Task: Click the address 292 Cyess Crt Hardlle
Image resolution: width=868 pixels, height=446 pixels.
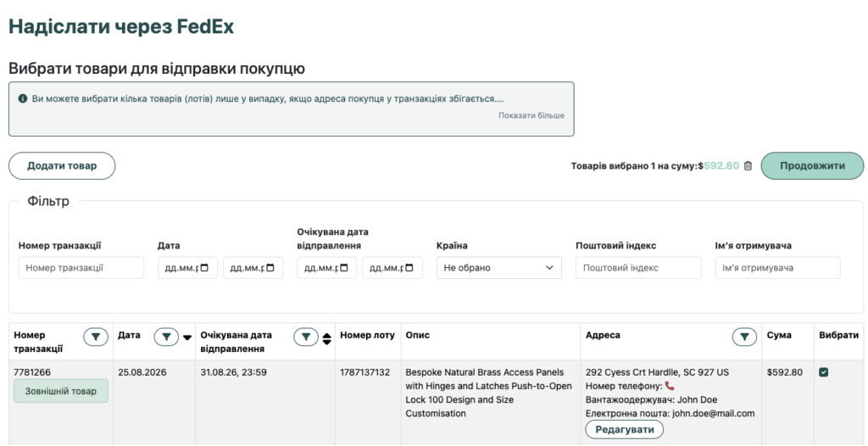Action: [x=657, y=372]
